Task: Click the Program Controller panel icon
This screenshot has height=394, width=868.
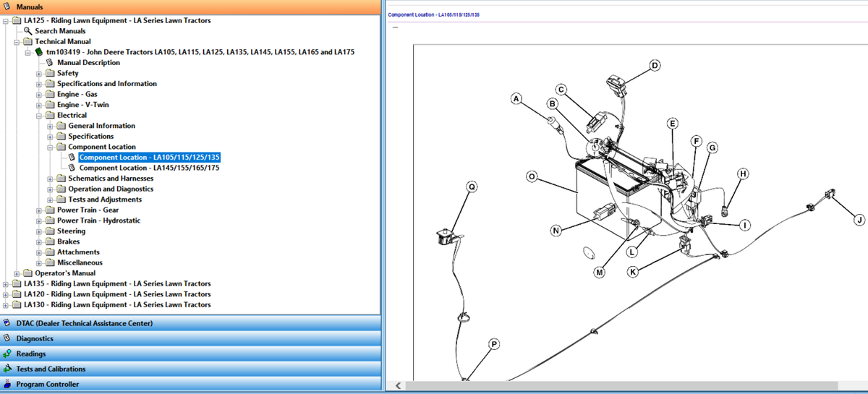Action: click(x=7, y=384)
